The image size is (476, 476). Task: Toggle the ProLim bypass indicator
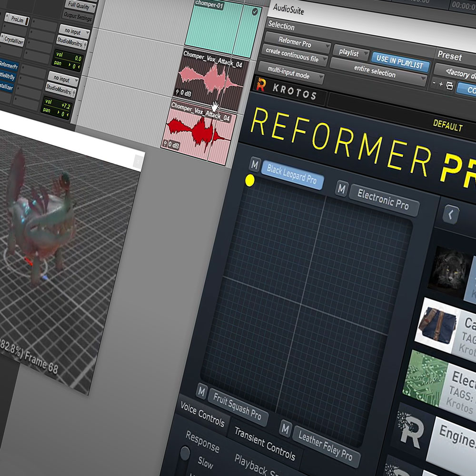pyautogui.click(x=27, y=21)
